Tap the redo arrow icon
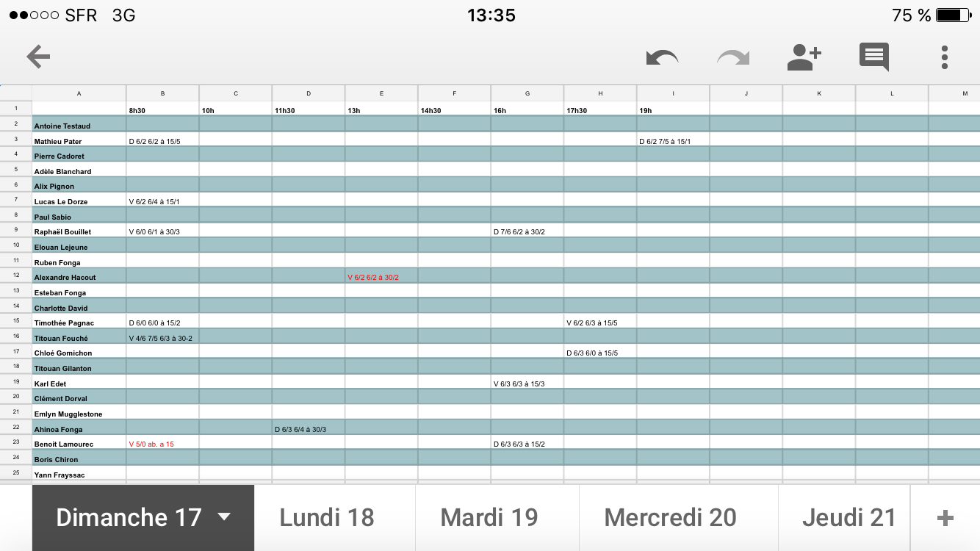 733,57
